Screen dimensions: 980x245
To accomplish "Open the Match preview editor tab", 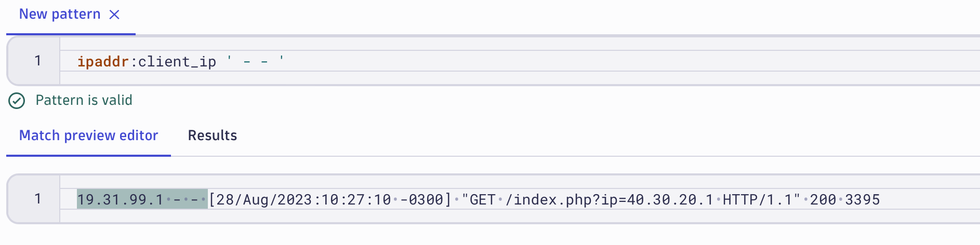I will click(x=88, y=135).
